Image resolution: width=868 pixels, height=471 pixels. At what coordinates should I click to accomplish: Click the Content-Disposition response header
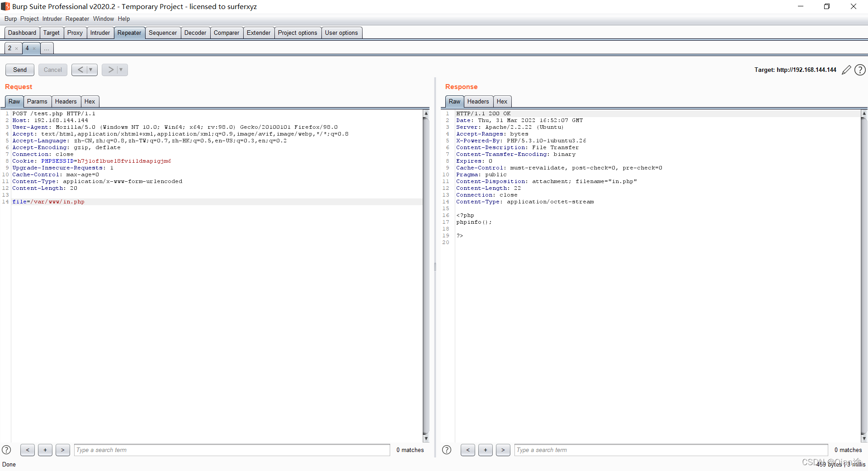click(547, 181)
